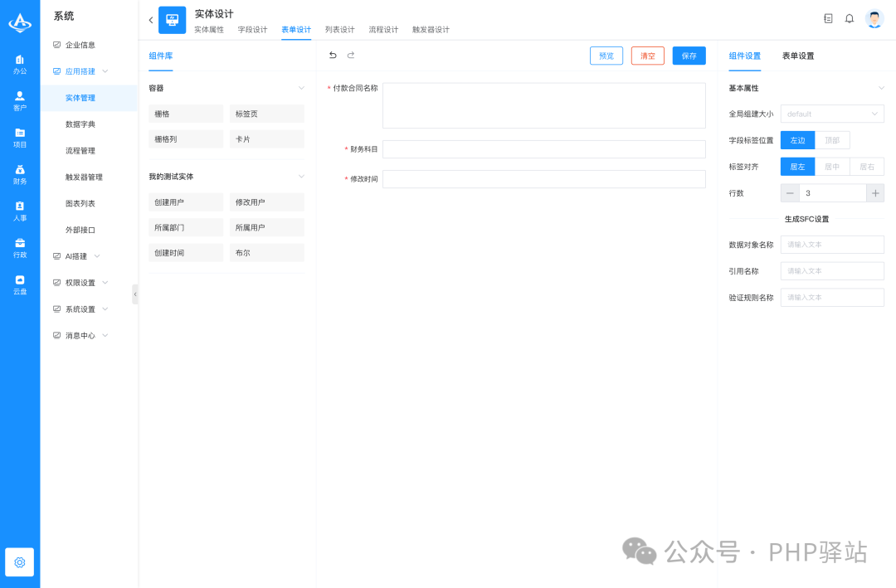The height and width of the screenshot is (588, 896).
Task: Pick the 栅格 container component
Action: tap(186, 114)
